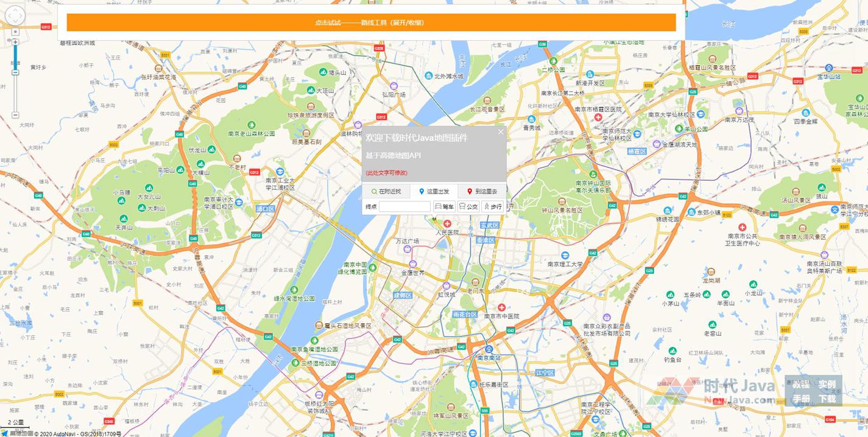Click the bottom zoom out minus button
This screenshot has width=868, height=437.
15,115
